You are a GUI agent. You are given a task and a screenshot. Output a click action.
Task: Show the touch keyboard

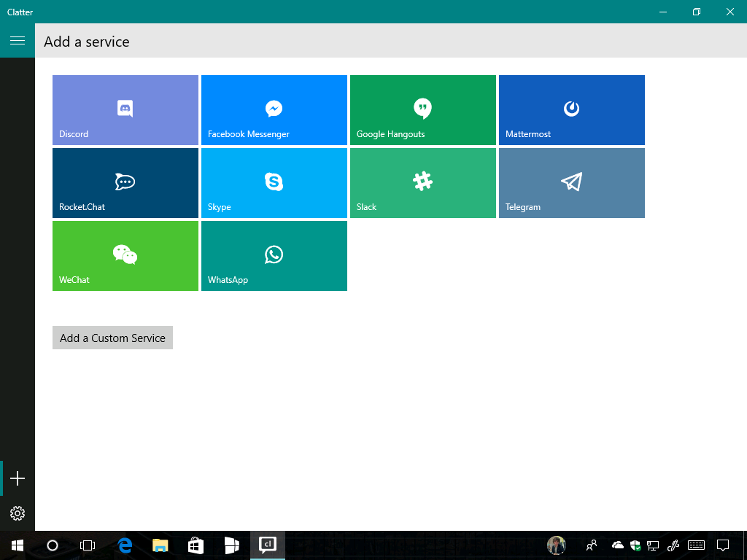(697, 545)
